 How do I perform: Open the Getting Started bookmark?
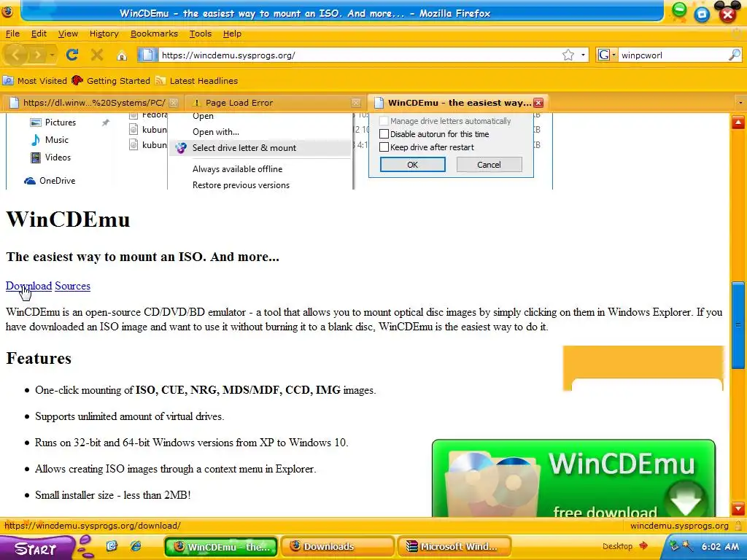tap(111, 80)
